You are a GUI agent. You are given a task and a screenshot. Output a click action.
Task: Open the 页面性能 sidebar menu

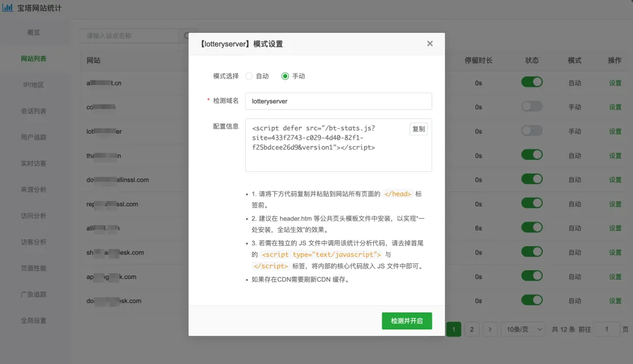[x=33, y=268]
